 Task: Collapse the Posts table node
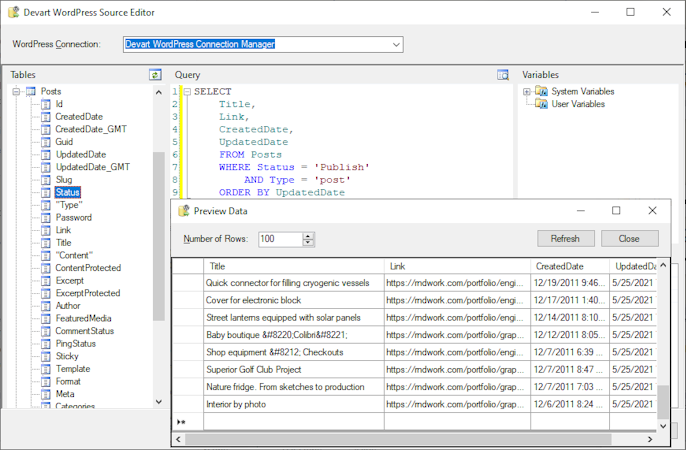(x=17, y=92)
